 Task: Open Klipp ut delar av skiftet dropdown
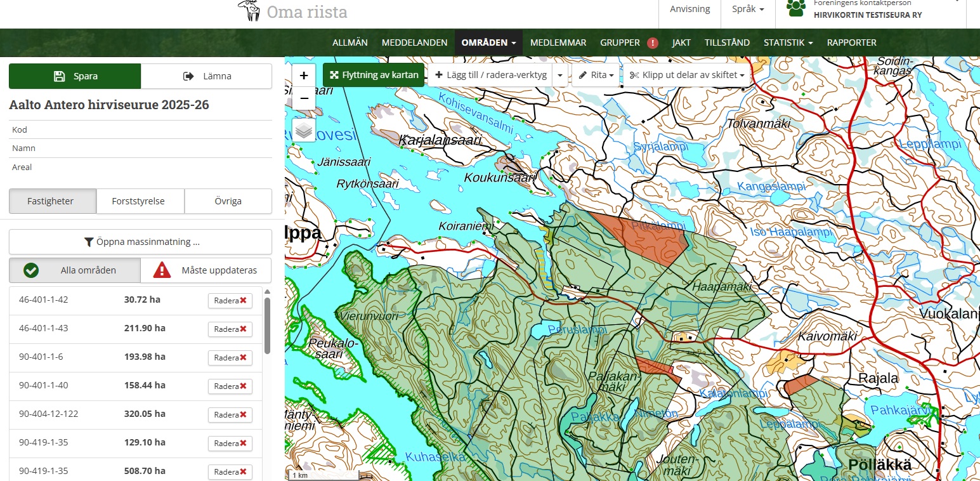click(687, 75)
